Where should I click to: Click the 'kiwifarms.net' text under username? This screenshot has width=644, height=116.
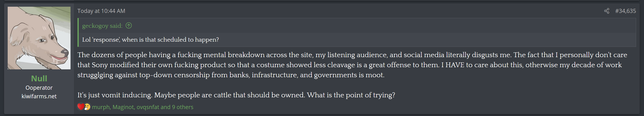click(39, 96)
